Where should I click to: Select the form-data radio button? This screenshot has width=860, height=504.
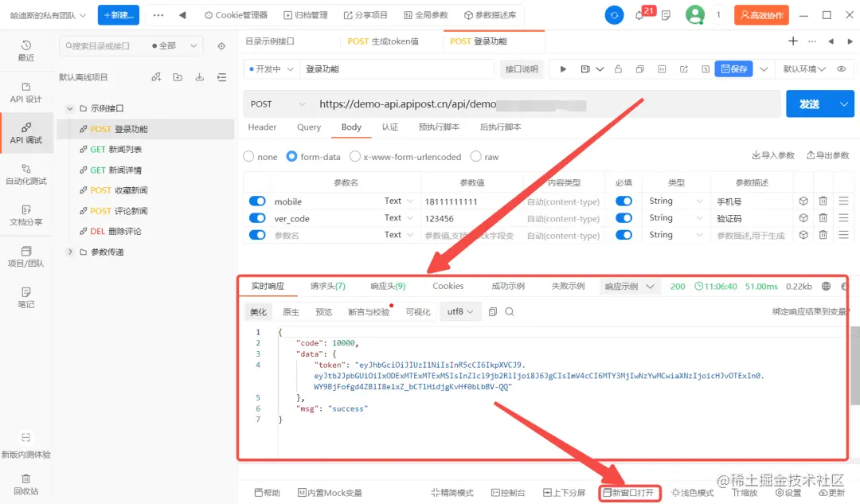[x=291, y=157]
